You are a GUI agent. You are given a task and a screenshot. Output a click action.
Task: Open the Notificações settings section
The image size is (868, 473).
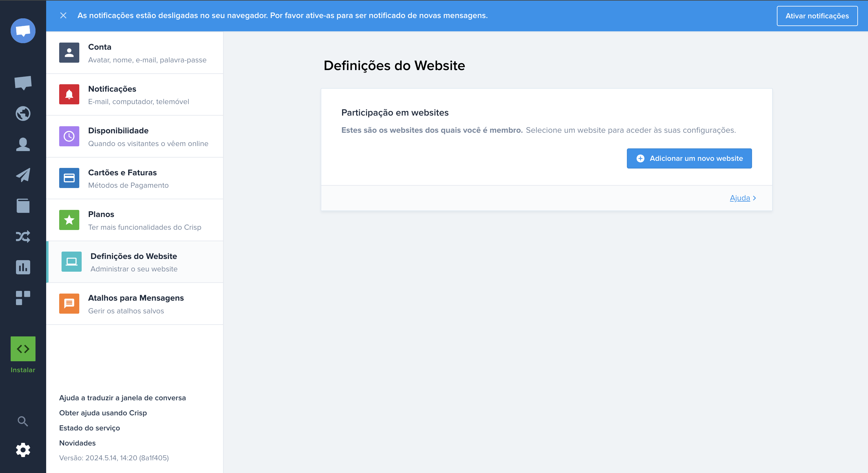click(x=134, y=95)
